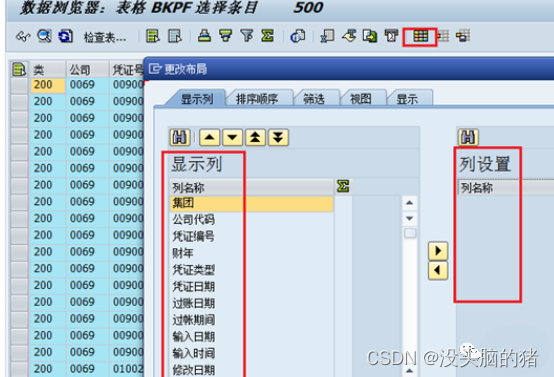
Task: Select the 输入时间 row
Action: pos(252,353)
